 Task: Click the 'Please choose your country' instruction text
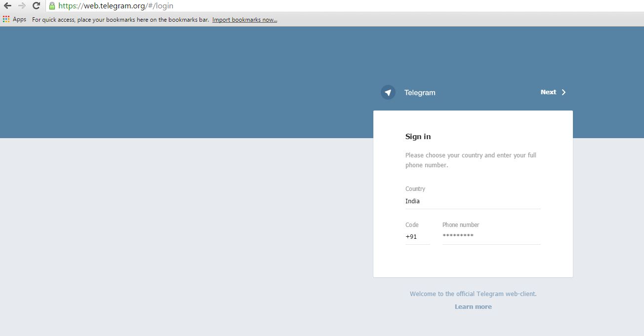tap(471, 160)
